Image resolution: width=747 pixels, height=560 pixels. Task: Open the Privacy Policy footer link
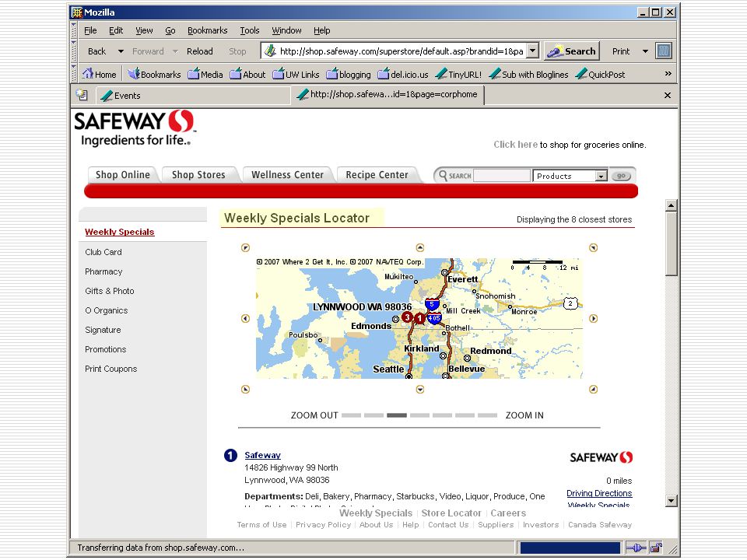tap(323, 524)
